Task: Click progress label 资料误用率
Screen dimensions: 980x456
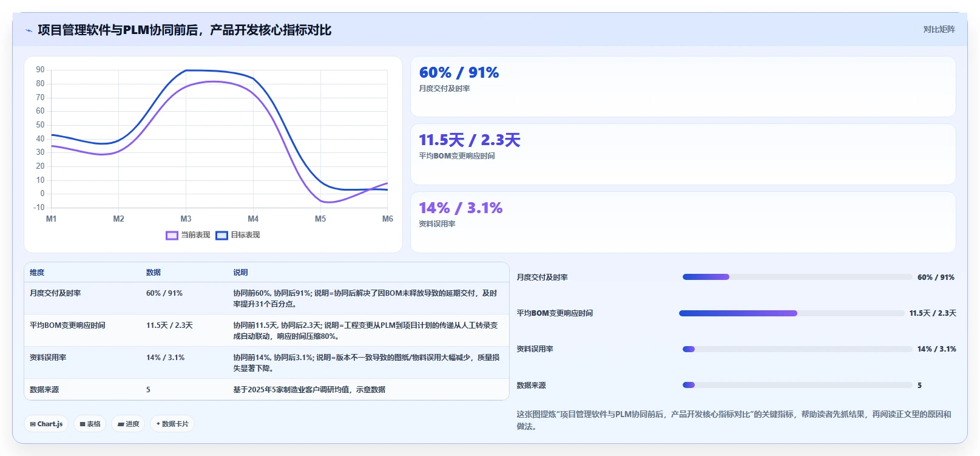Action: 535,349
